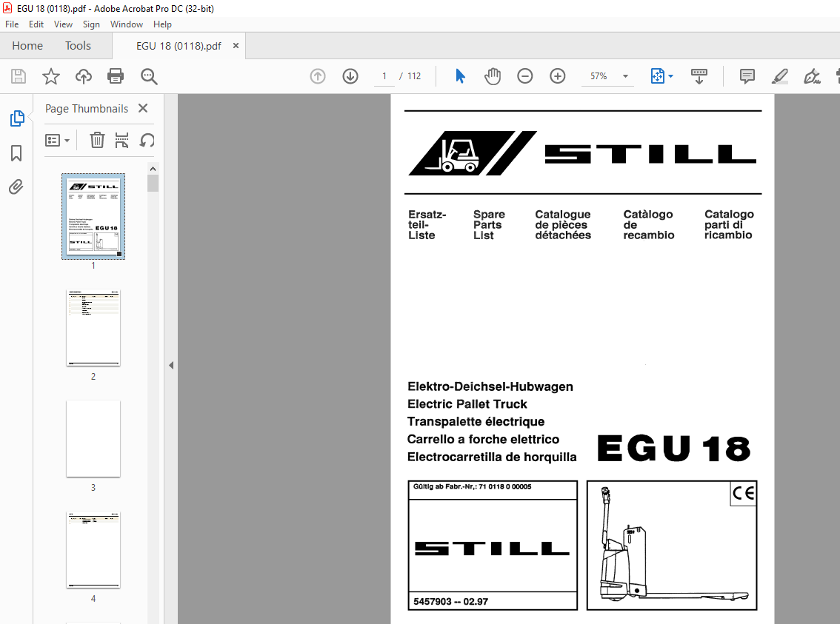Click the 'EGU 18' model title text
The image size is (840, 624).
tap(674, 448)
